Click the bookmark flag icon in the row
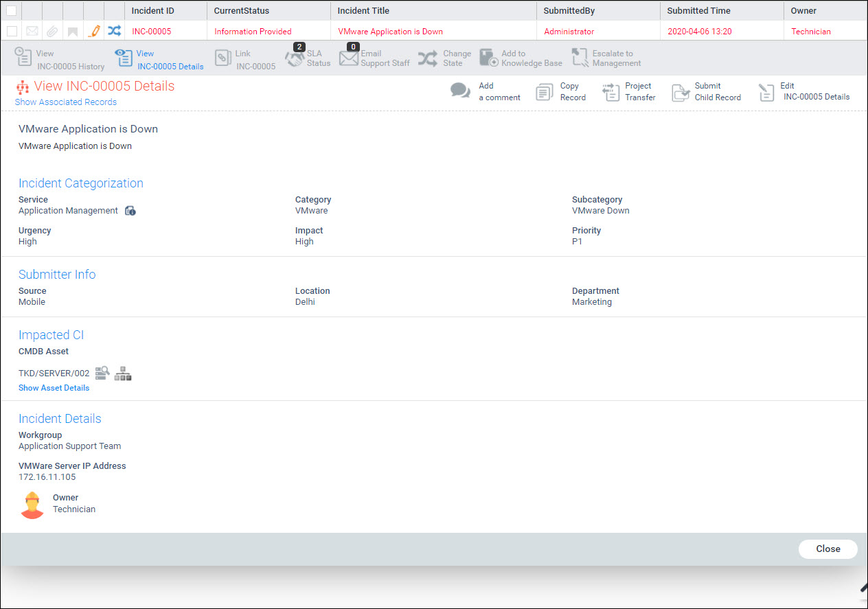This screenshot has width=868, height=609. [x=73, y=31]
